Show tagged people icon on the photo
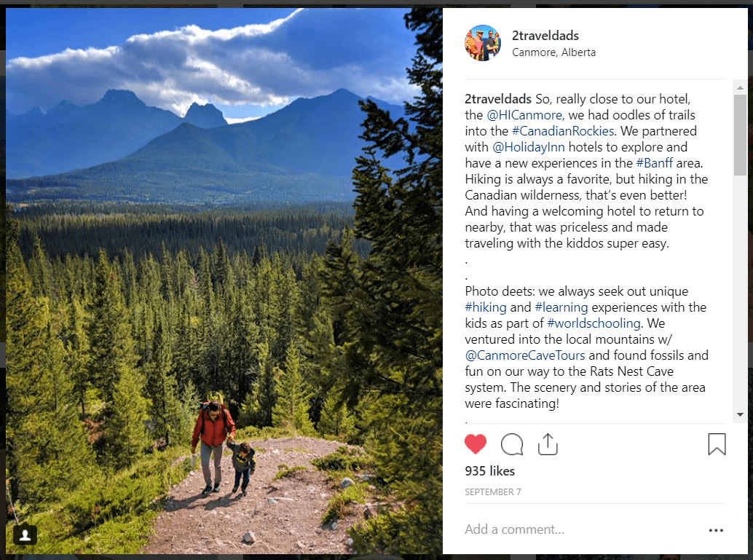Viewport: 753px width, 560px height. click(x=25, y=535)
